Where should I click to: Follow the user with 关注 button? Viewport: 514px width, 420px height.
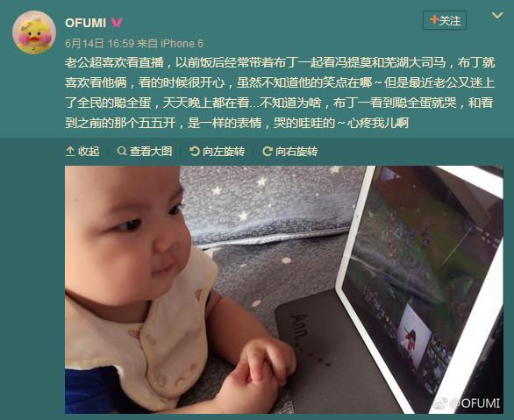[444, 20]
